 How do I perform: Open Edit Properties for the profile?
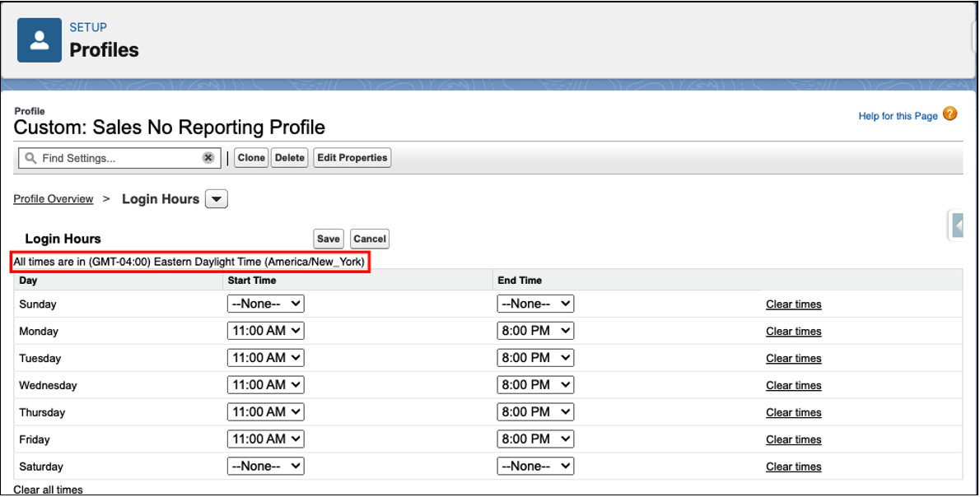[352, 157]
